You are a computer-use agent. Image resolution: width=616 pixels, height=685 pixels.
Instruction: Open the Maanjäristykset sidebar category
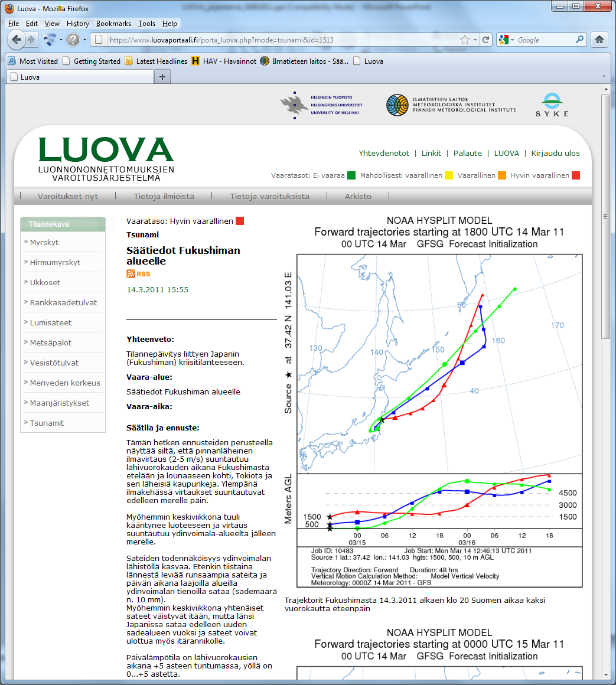pyautogui.click(x=60, y=403)
